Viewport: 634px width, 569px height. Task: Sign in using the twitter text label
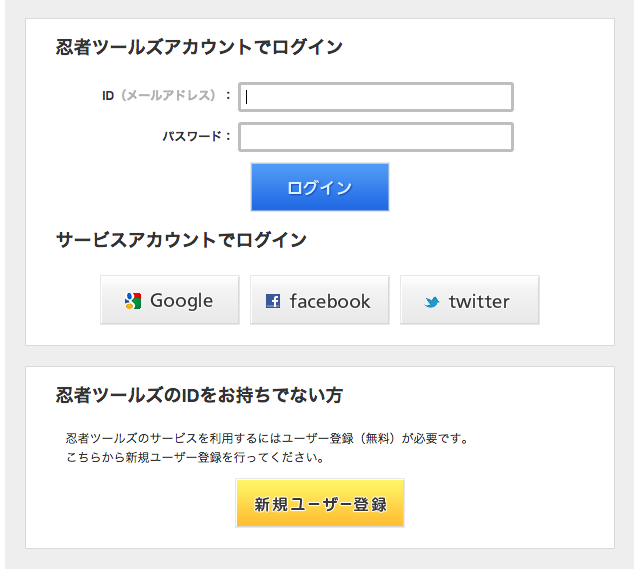pyautogui.click(x=479, y=302)
